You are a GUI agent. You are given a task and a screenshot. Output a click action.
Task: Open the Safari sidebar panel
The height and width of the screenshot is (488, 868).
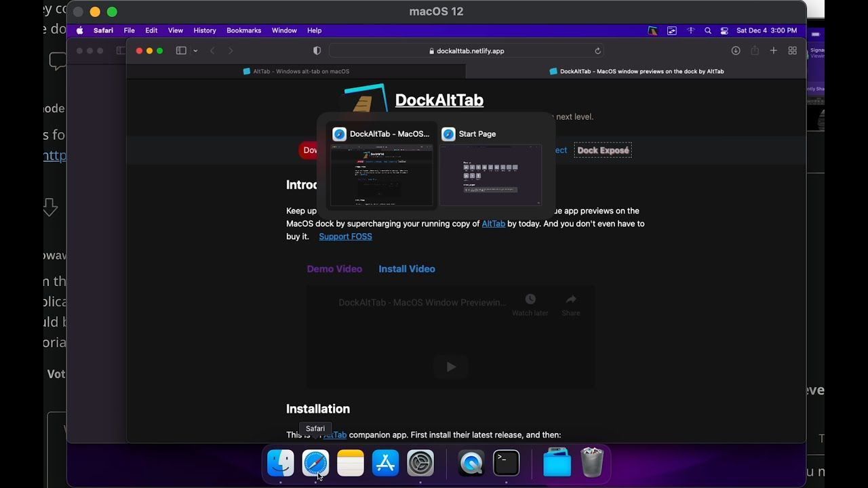point(180,50)
